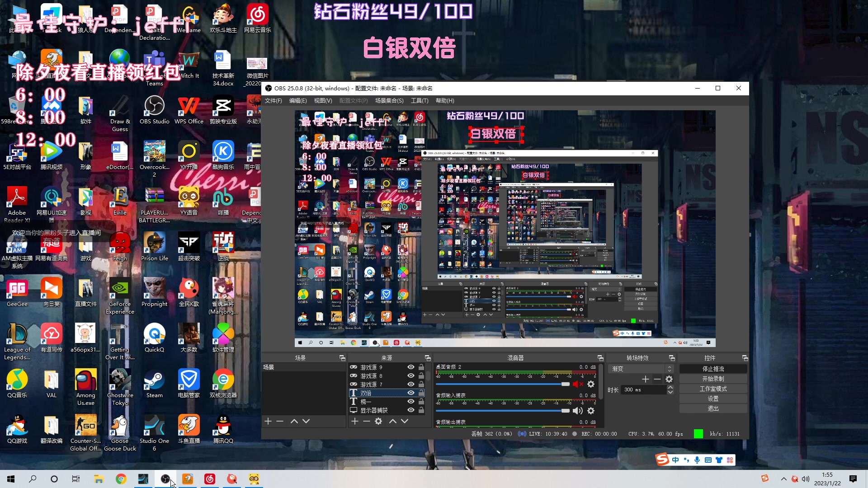
Task: Unmute 桌面音频 2 red speaker icon
Action: click(x=577, y=384)
